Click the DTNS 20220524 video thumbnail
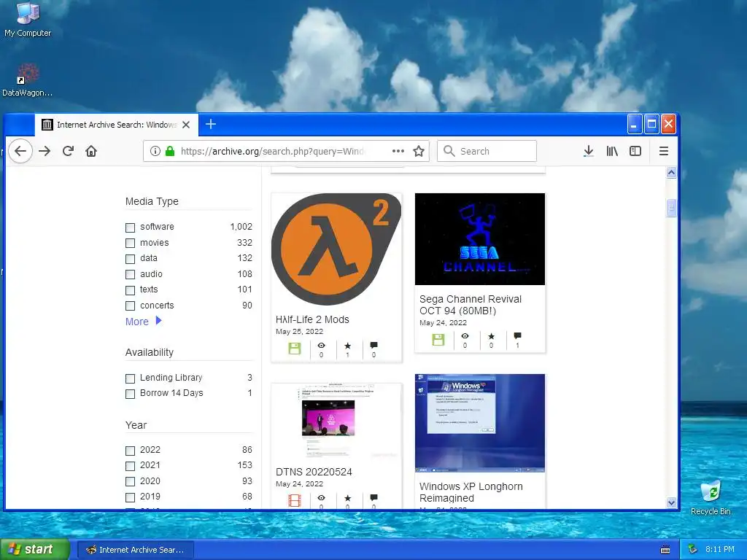The image size is (747, 560). click(x=336, y=421)
